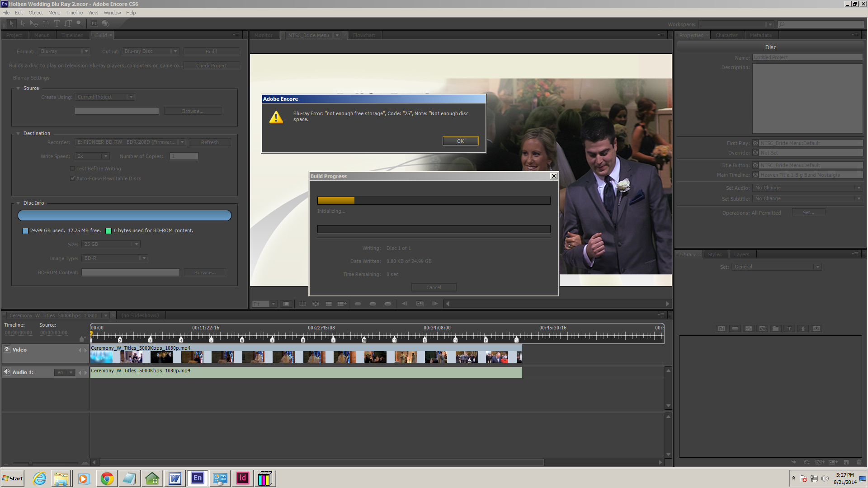Select the Zoom magnifier tool

pyautogui.click(x=79, y=23)
